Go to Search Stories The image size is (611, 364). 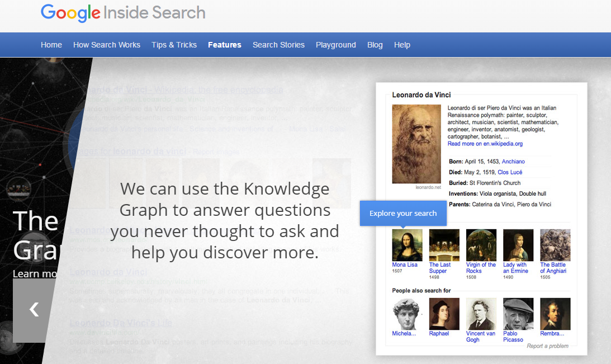(278, 45)
